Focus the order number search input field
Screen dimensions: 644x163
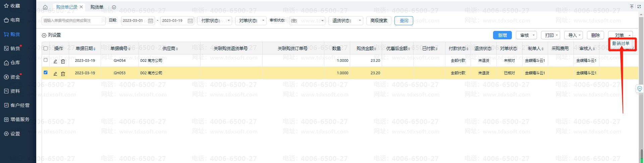tap(73, 21)
